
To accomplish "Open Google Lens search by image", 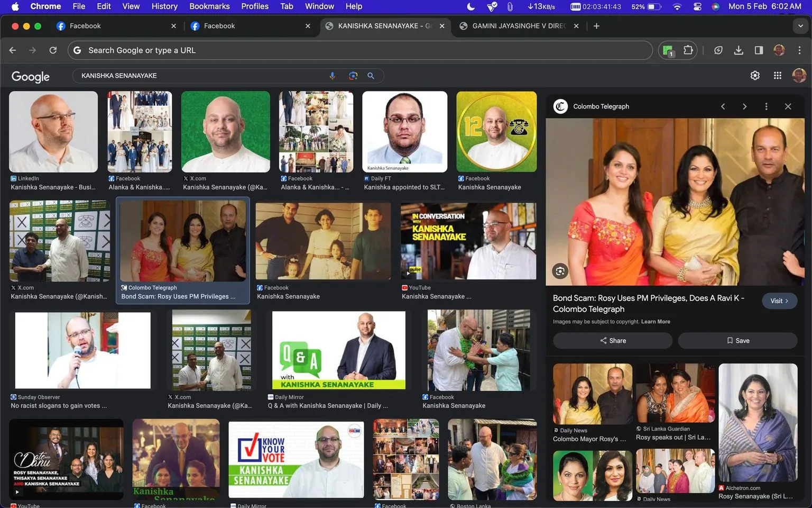I will pos(353,76).
